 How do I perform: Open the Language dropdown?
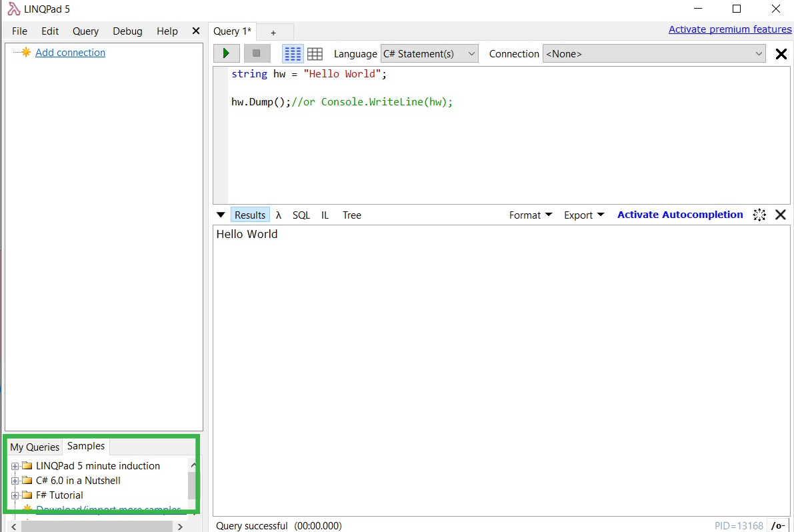pyautogui.click(x=429, y=53)
